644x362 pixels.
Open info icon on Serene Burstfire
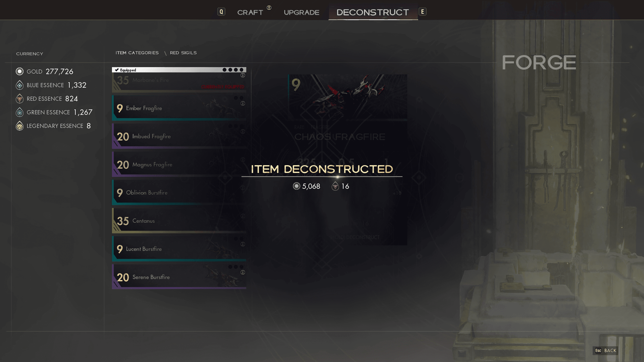[x=243, y=272]
